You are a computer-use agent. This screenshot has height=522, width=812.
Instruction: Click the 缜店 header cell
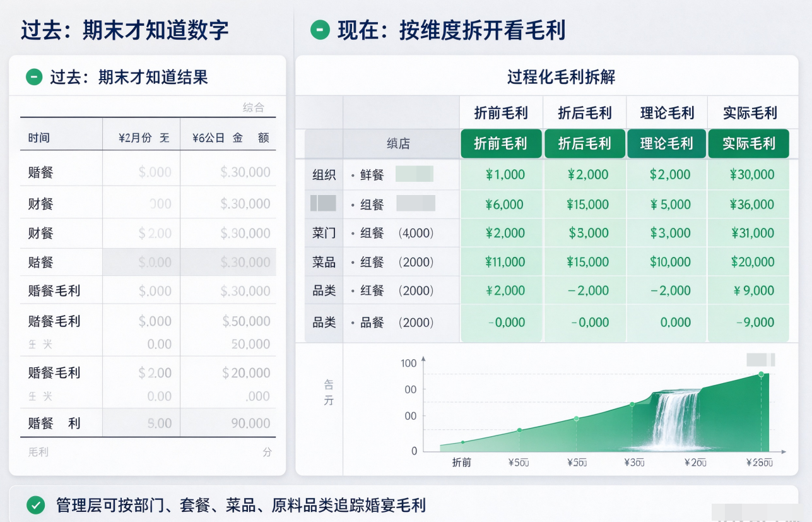[398, 144]
